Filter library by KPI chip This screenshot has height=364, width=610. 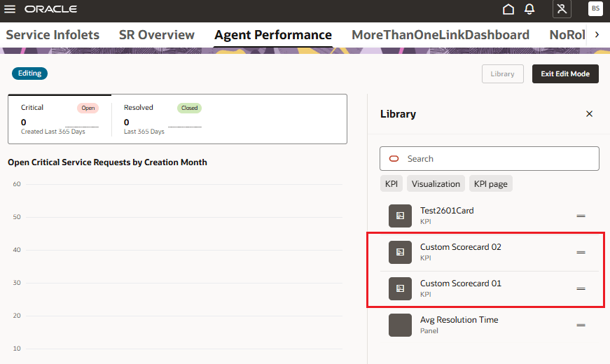(391, 183)
